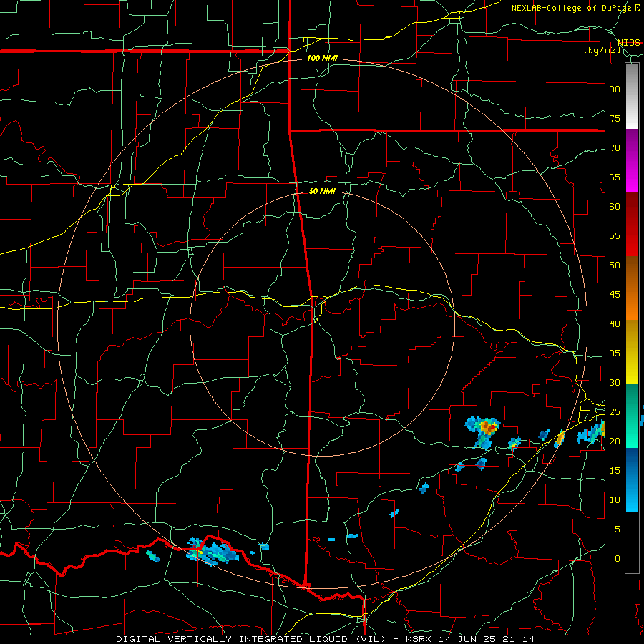Click the scale value 30

click(615, 383)
